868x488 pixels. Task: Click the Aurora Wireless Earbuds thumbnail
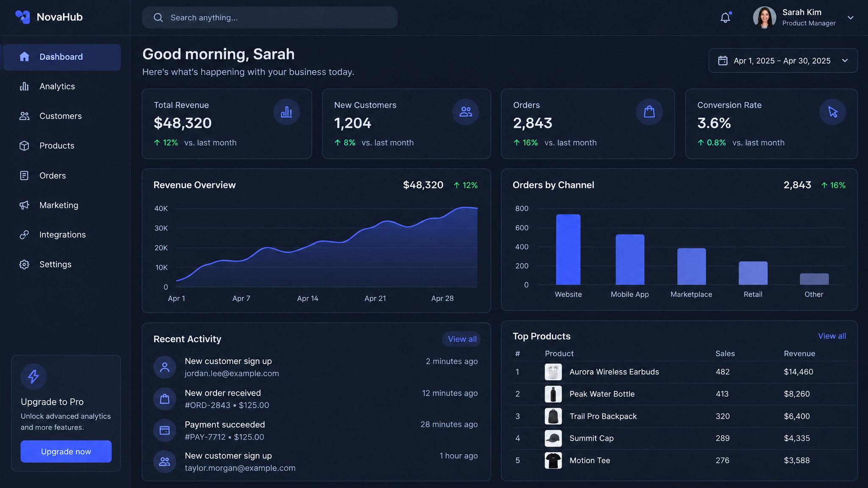tap(553, 372)
